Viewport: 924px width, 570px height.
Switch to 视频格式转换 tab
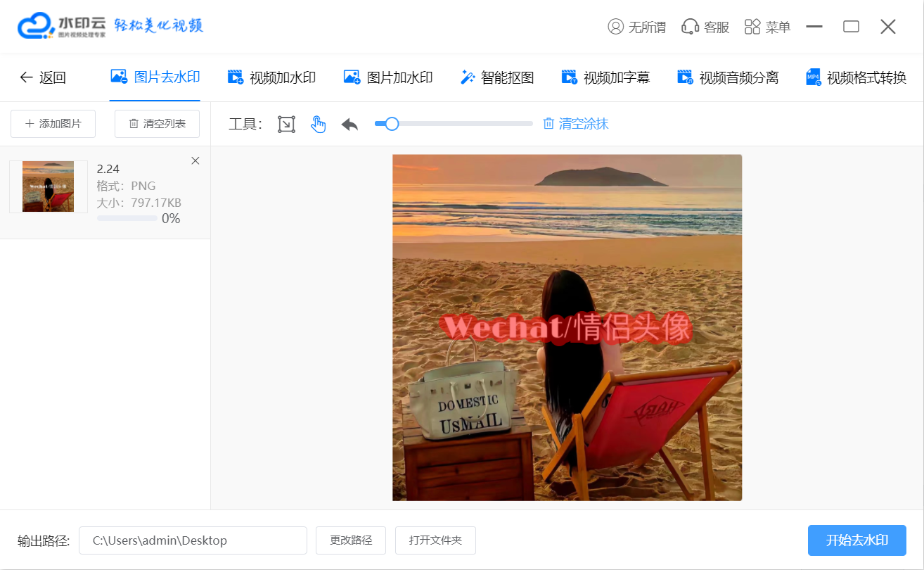(856, 77)
